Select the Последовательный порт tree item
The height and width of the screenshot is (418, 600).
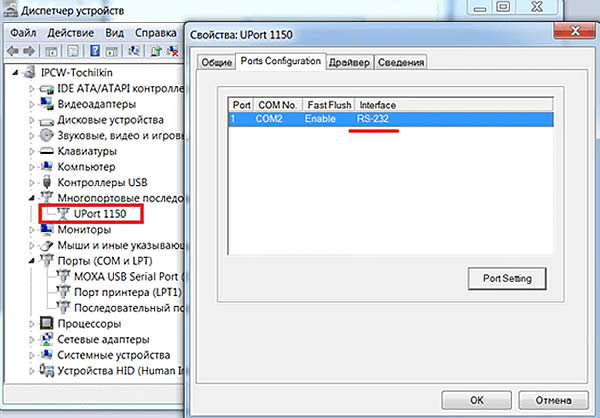point(129,308)
